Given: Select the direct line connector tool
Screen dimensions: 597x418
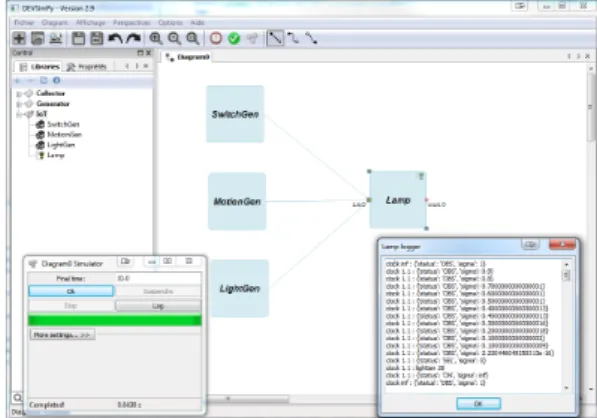Looking at the screenshot, I should coord(275,38).
